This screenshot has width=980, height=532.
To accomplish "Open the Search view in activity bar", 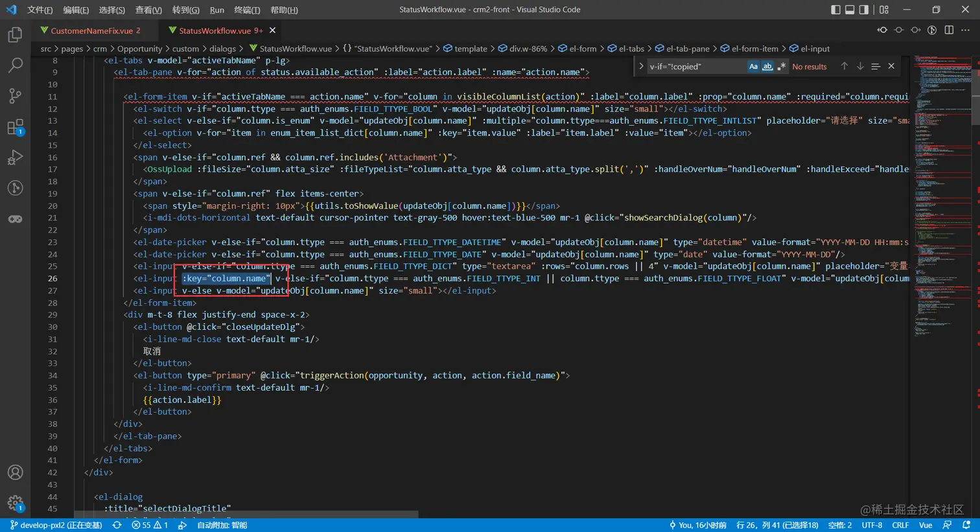I will click(15, 65).
